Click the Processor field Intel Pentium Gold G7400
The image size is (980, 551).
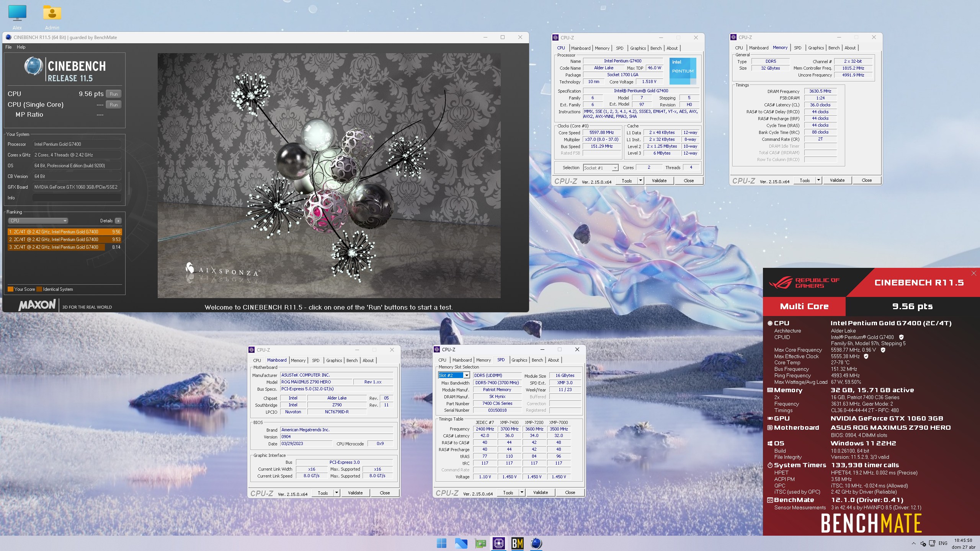(77, 144)
